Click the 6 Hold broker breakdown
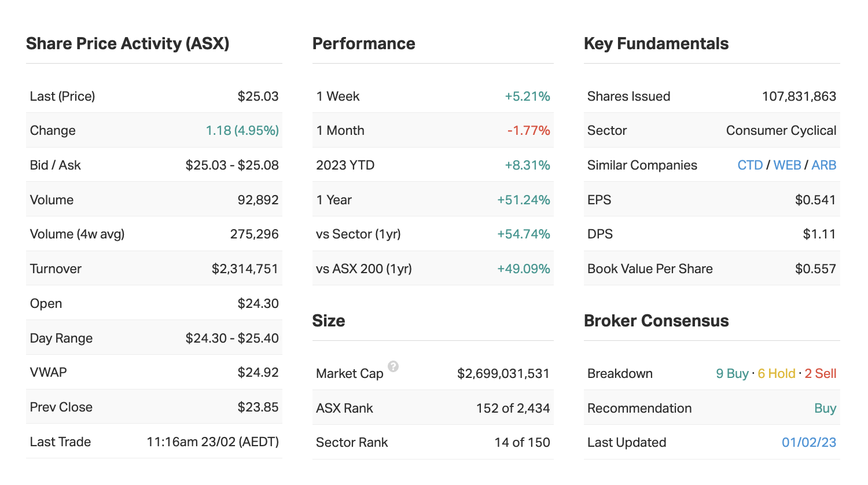The height and width of the screenshot is (485, 868). pos(776,373)
